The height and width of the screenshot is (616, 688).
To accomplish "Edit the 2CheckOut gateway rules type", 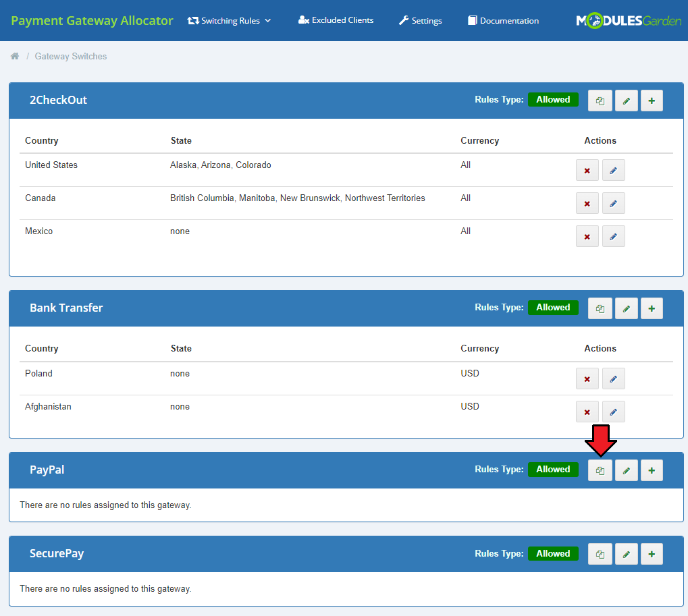I will [626, 101].
